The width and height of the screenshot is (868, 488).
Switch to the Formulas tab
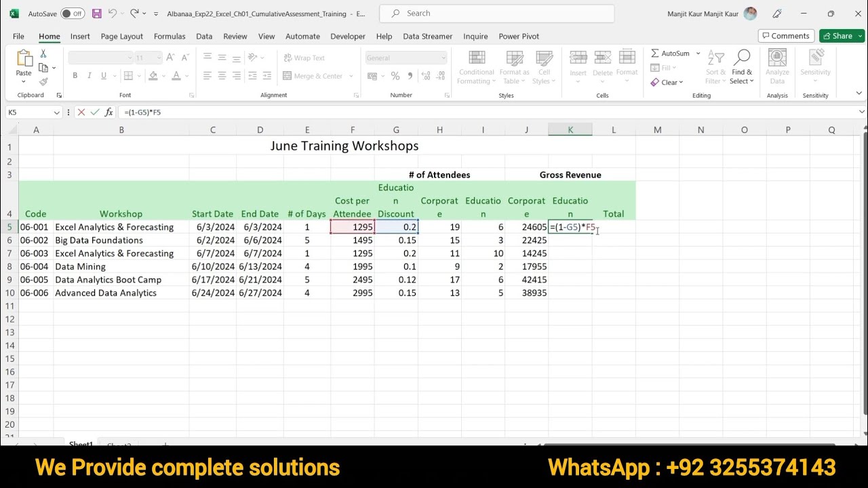pos(170,37)
